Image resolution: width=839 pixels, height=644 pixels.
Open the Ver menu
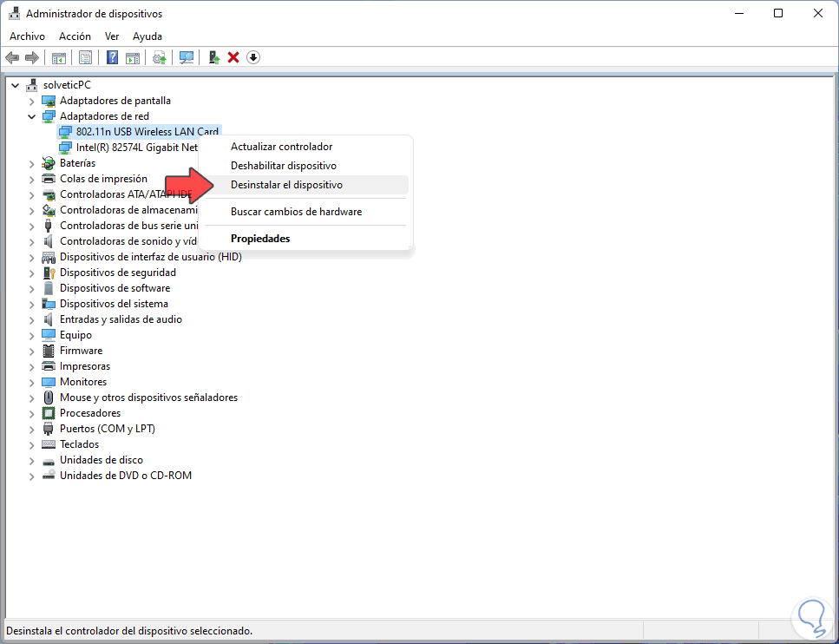112,36
